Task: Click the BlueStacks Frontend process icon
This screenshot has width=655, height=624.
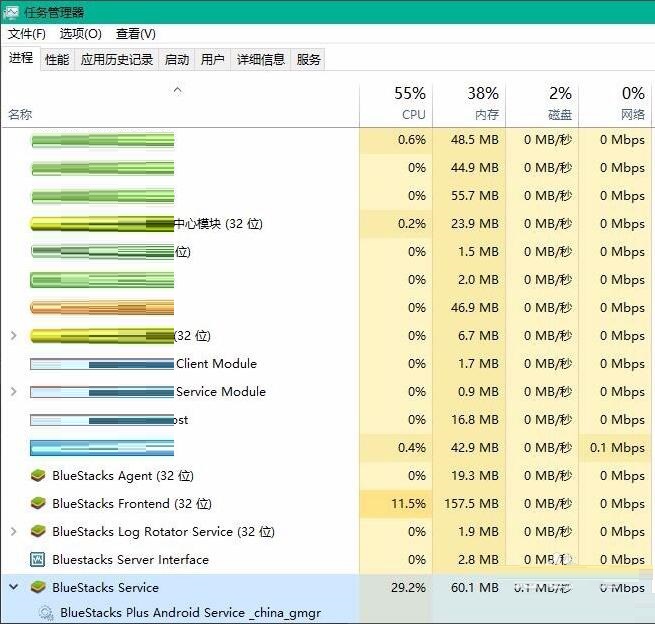Action: click(x=38, y=503)
